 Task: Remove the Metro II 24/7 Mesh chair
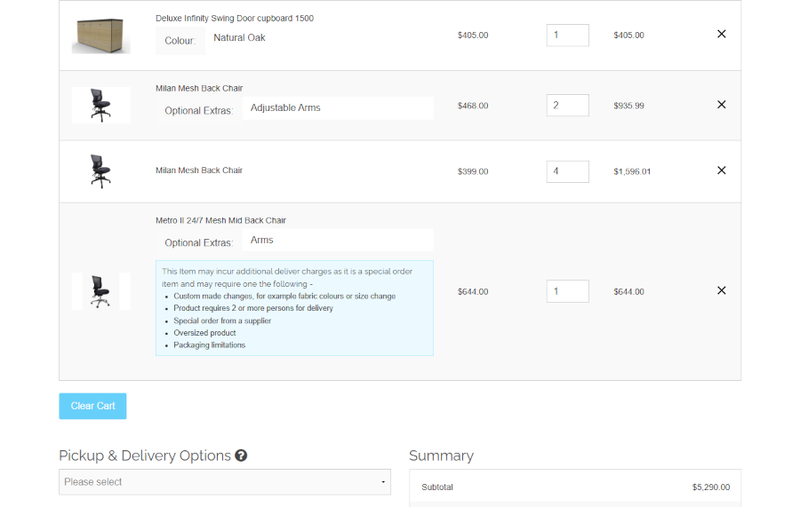pyautogui.click(x=721, y=291)
